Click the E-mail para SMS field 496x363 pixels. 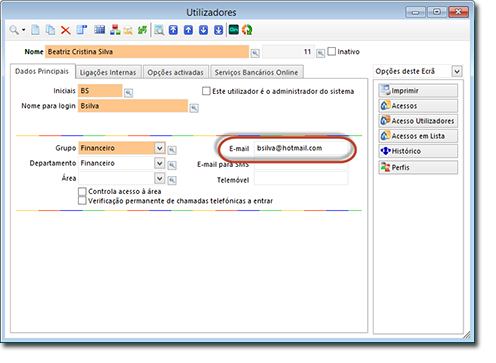coord(301,165)
